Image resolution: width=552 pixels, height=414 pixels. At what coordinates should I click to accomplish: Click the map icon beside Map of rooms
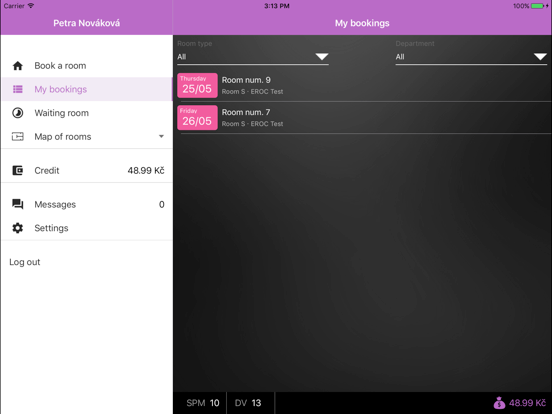click(18, 137)
